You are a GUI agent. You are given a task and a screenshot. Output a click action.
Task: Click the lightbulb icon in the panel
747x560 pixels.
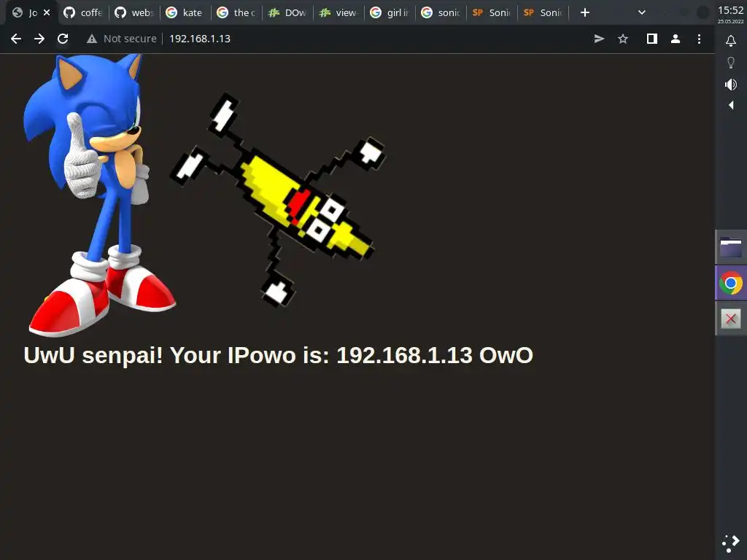[x=731, y=63]
